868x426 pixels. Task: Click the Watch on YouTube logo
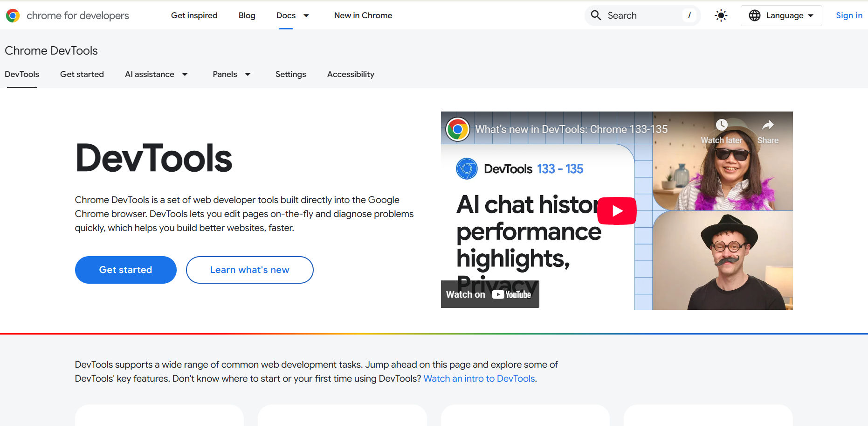point(490,294)
